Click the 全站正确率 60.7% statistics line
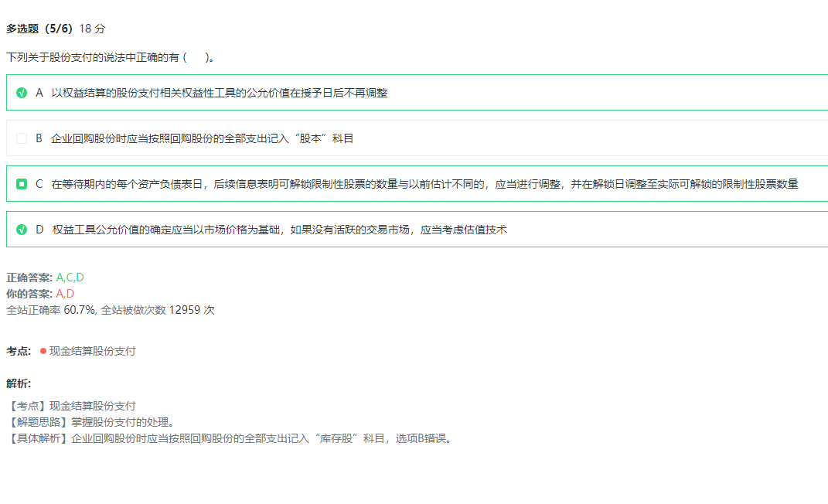Image resolution: width=828 pixels, height=504 pixels. tap(111, 310)
